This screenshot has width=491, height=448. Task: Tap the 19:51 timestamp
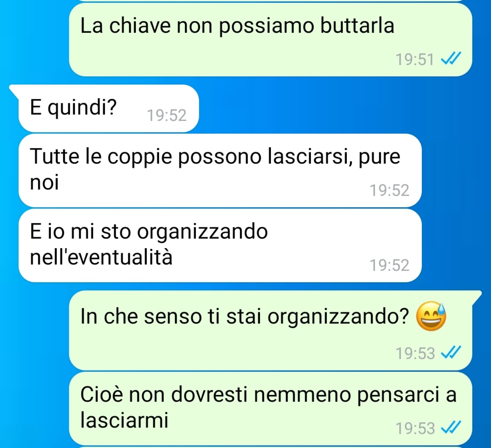(415, 60)
